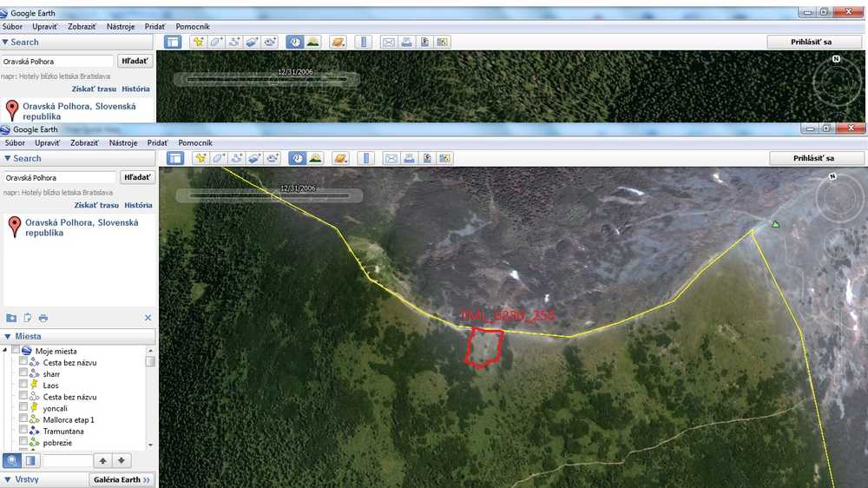Screen dimensions: 868x488
Task: Toggle historical imagery clock in front window
Action: (x=297, y=158)
